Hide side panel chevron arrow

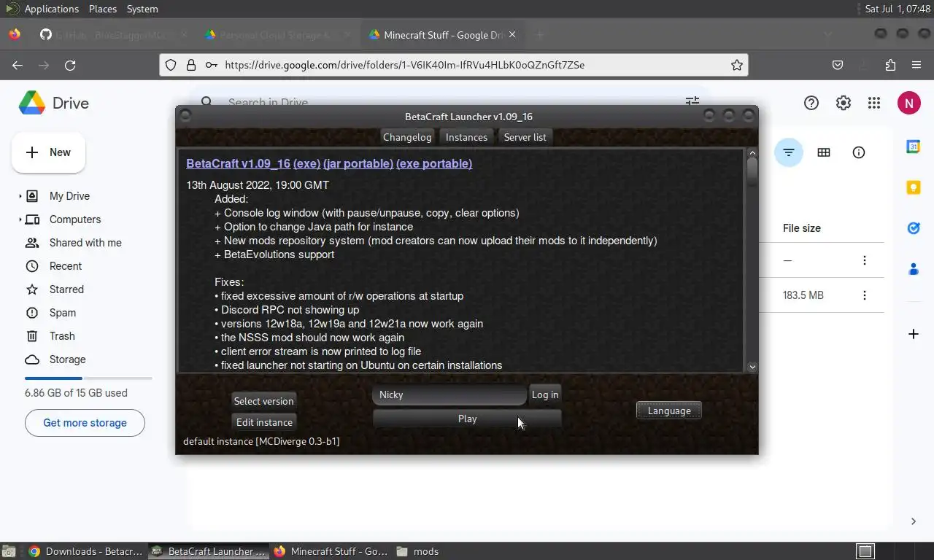coord(913,521)
